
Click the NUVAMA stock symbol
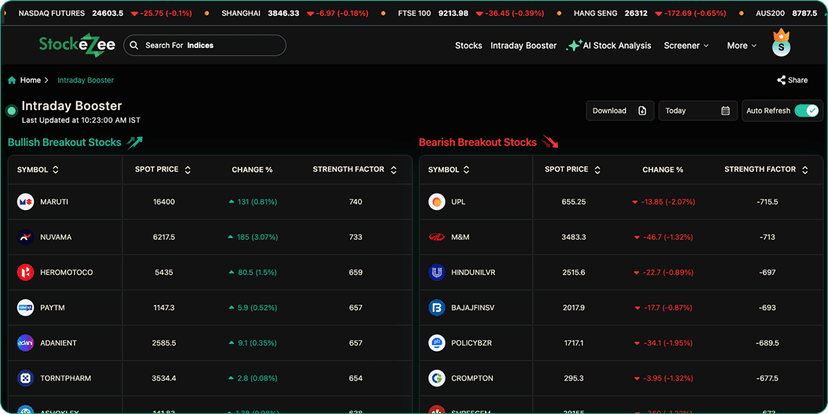(x=56, y=237)
